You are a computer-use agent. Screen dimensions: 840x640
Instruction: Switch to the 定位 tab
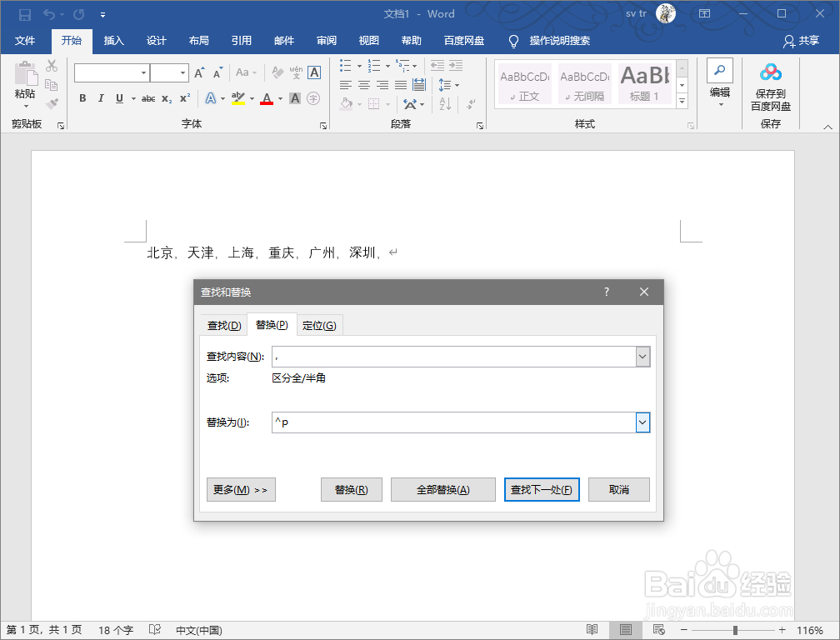click(x=319, y=325)
